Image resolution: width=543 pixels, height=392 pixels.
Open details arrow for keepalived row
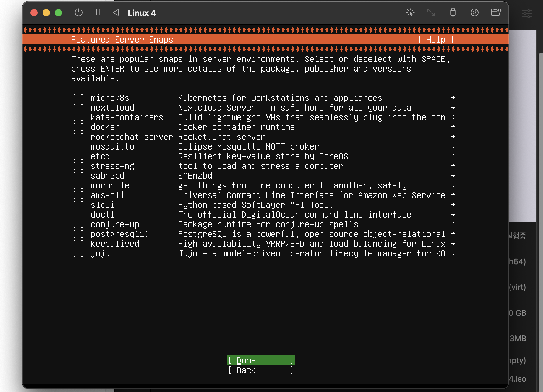click(453, 243)
